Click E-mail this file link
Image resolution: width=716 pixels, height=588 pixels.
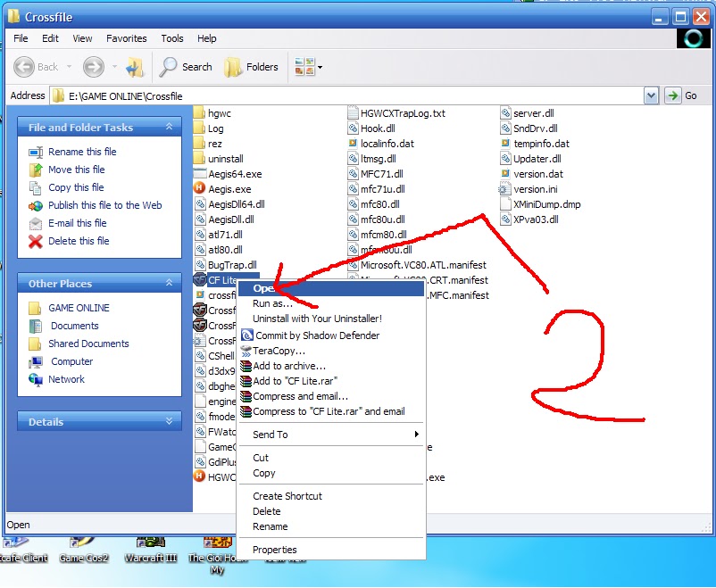tap(77, 223)
